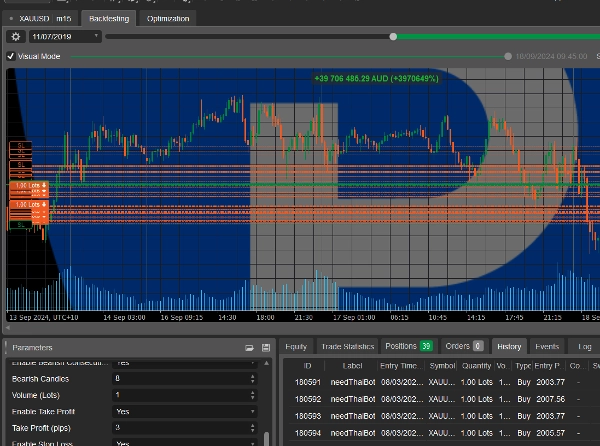Click the upper 1.00 Lots position label
The height and width of the screenshot is (446, 600).
point(28,186)
